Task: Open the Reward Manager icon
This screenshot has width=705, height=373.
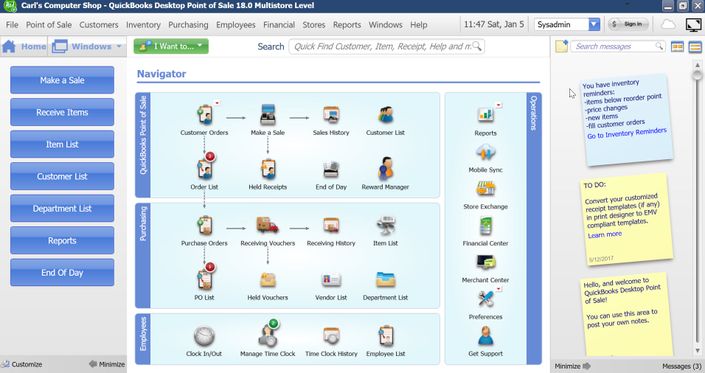Action: pyautogui.click(x=385, y=169)
